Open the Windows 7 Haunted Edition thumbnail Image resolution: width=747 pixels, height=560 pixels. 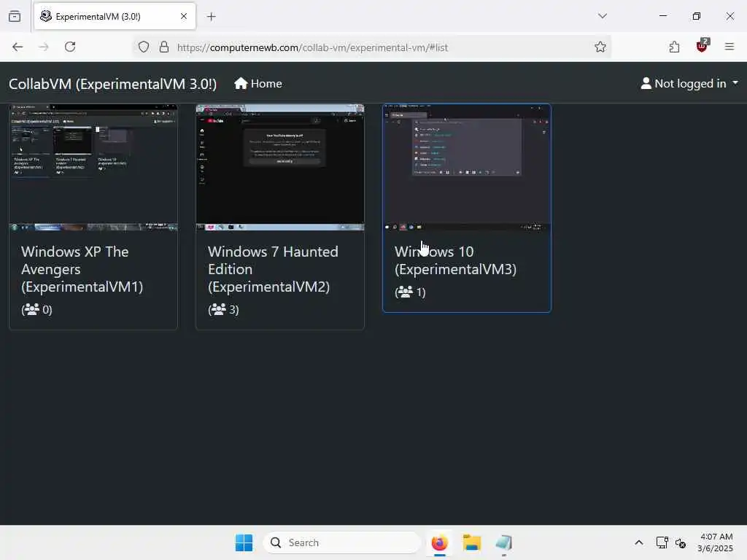pyautogui.click(x=280, y=168)
